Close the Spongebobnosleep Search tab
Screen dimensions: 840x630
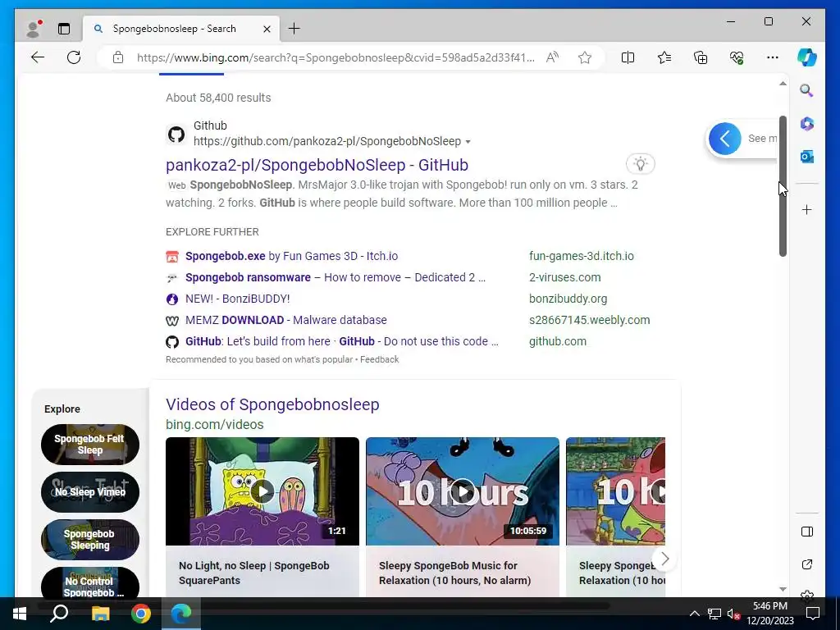[267, 29]
